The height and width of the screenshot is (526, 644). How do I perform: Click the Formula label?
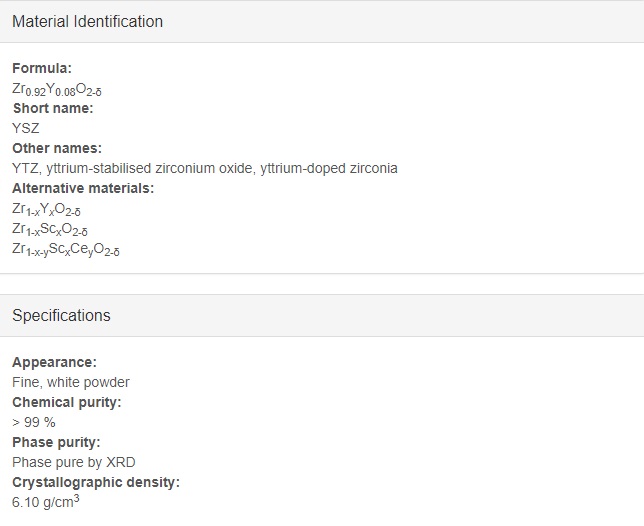click(42, 68)
